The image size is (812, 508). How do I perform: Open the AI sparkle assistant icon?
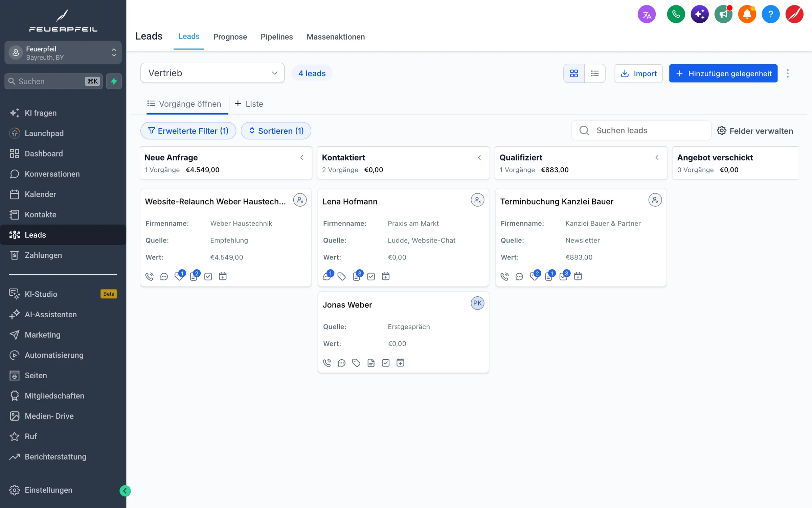[x=699, y=15]
